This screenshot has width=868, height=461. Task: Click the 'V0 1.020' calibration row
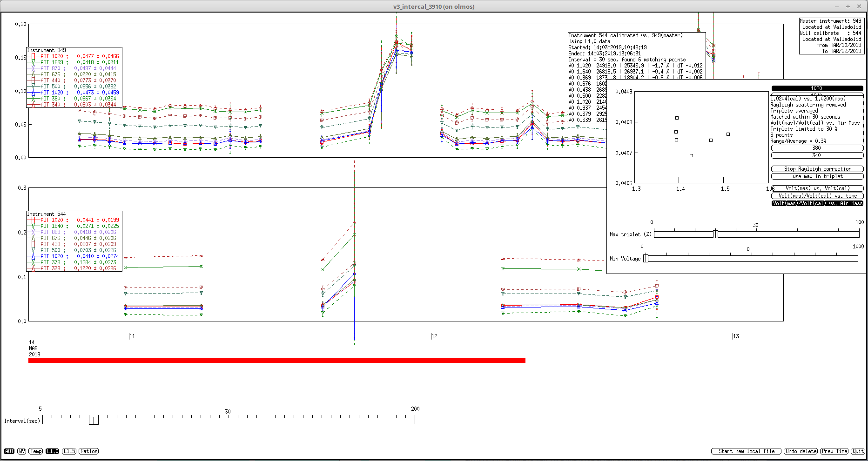coord(635,66)
